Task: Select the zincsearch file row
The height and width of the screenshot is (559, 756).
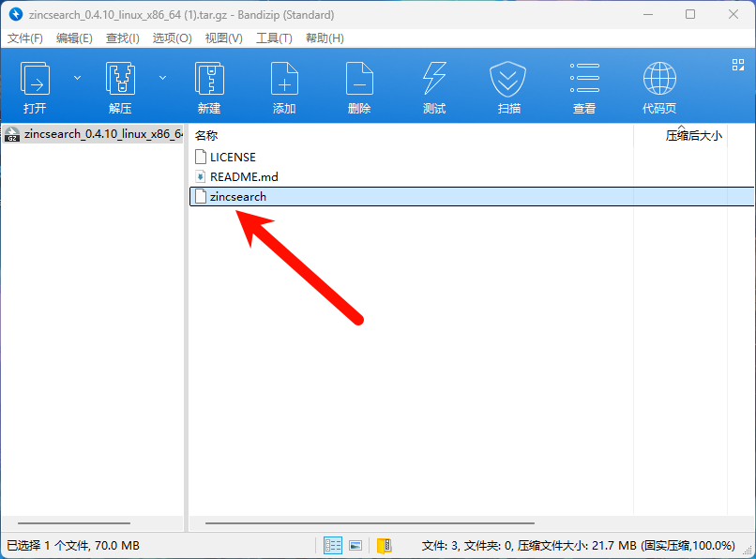Action: click(x=472, y=196)
